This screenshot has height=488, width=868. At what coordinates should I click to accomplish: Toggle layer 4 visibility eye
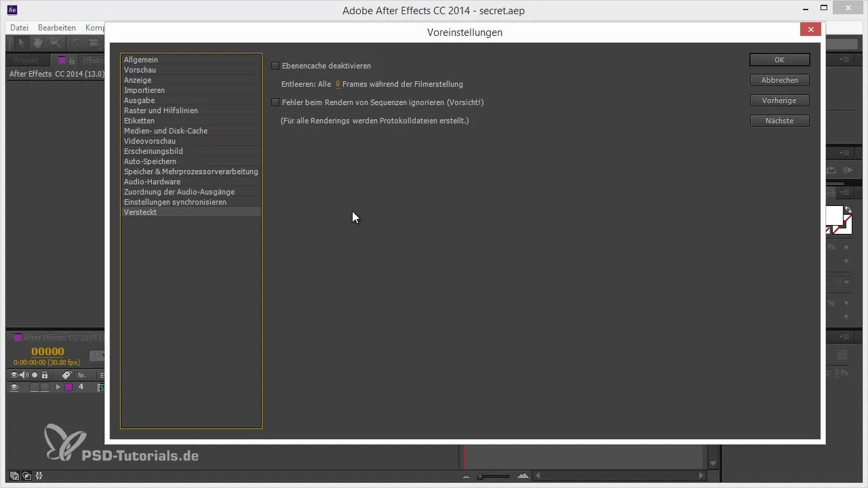click(x=15, y=387)
